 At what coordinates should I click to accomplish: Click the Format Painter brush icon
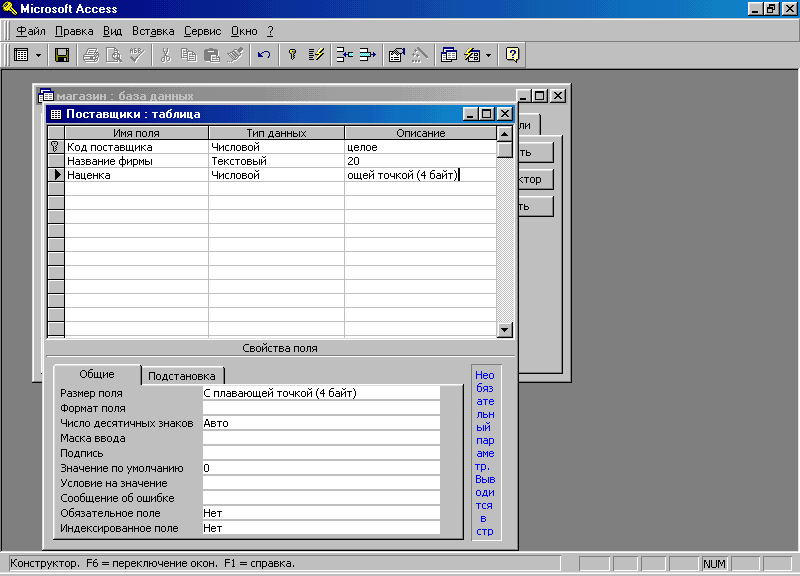coord(235,55)
